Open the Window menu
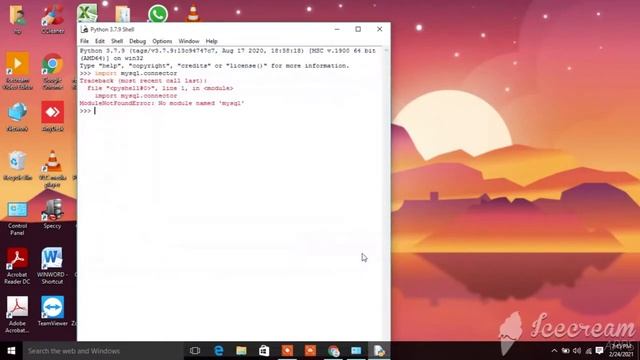640x360 pixels. [x=189, y=41]
